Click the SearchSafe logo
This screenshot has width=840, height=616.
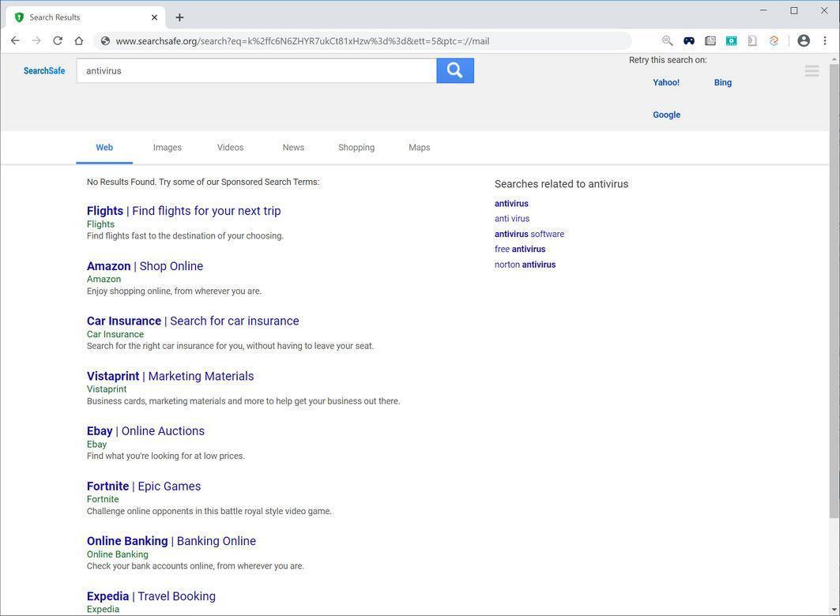(44, 70)
